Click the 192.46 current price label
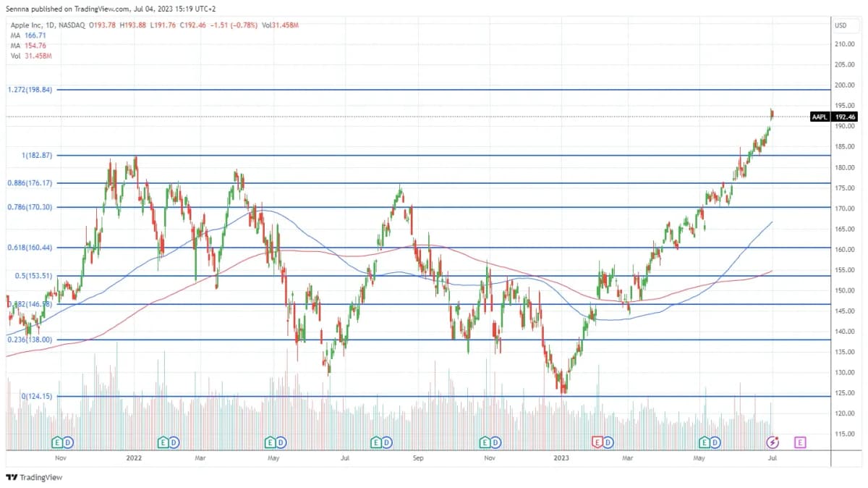Image resolution: width=868 pixels, height=488 pixels. 845,117
